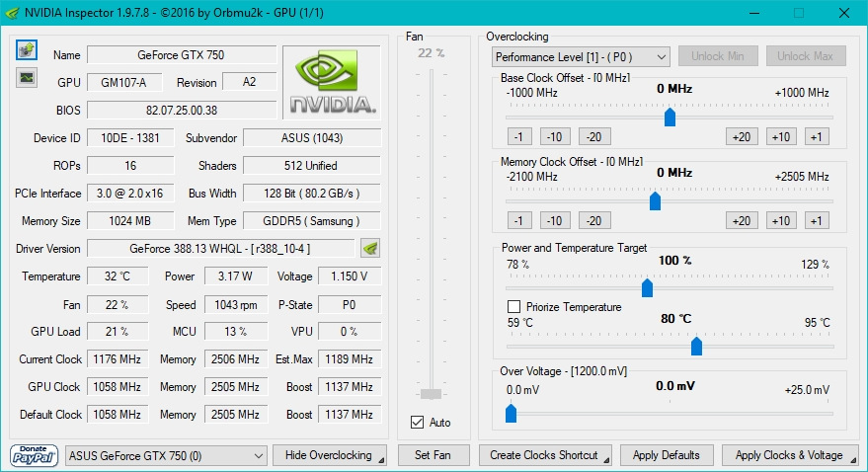Click the Power value 3.17 W
The height and width of the screenshot is (472, 868).
pyautogui.click(x=236, y=276)
